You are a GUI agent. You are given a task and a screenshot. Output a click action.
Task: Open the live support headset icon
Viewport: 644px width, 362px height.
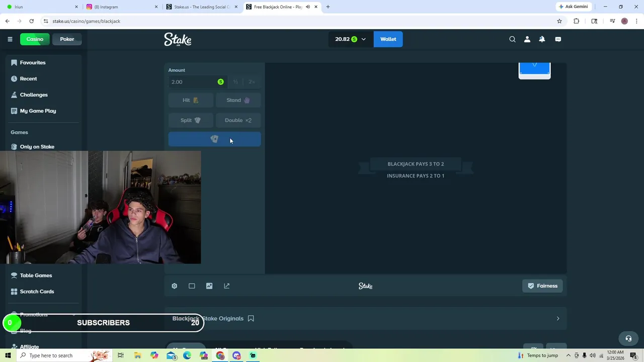(628, 338)
